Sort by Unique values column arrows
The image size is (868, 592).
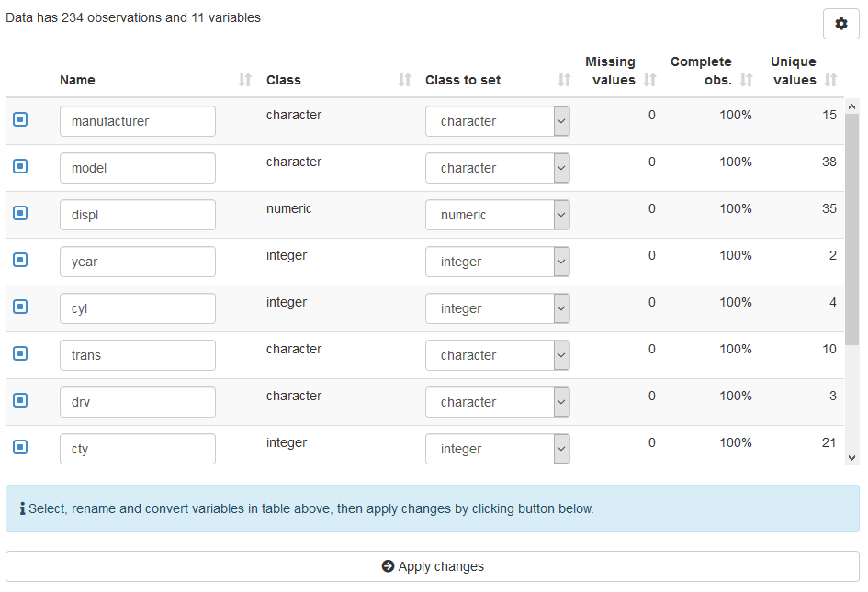click(x=830, y=81)
